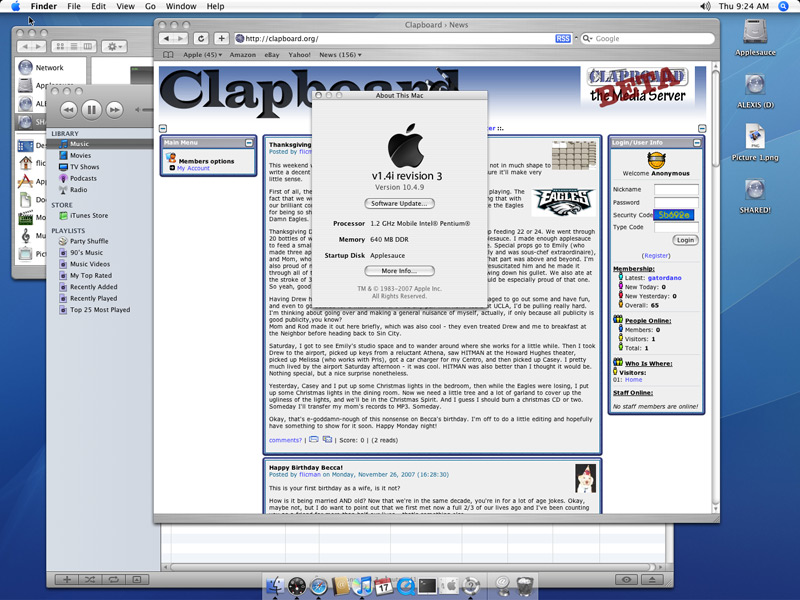Open the Amazon bookmark
Viewport: 800px width, 600px height.
point(242,55)
